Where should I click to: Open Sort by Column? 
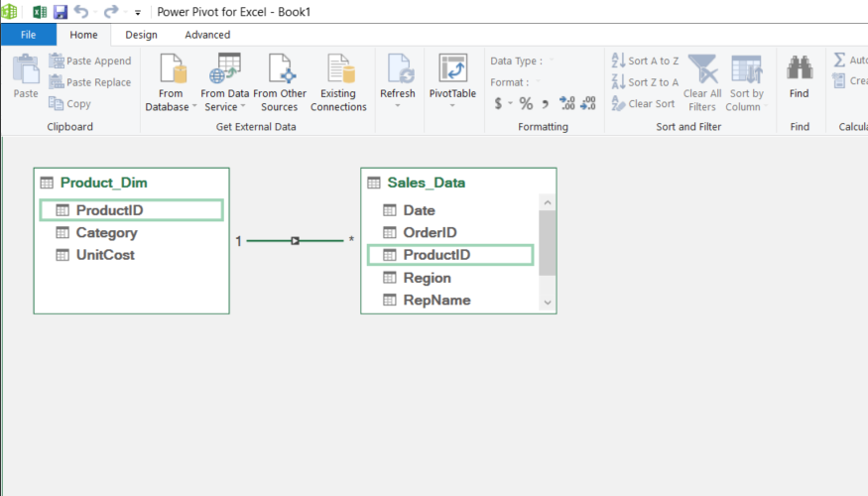[746, 82]
